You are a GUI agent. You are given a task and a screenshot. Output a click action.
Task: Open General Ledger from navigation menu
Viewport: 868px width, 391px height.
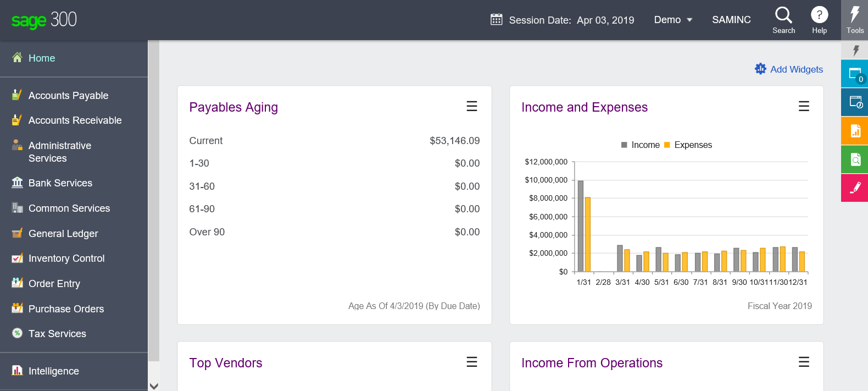click(63, 234)
